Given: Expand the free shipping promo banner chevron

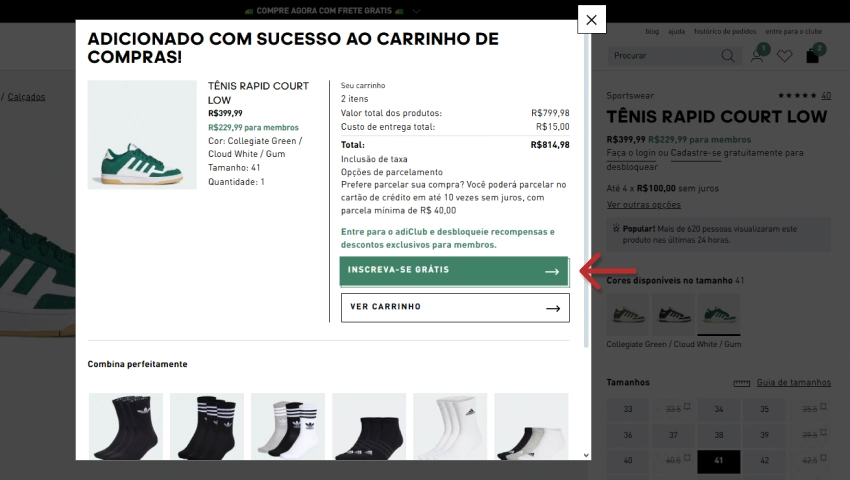Looking at the screenshot, I should (416, 11).
